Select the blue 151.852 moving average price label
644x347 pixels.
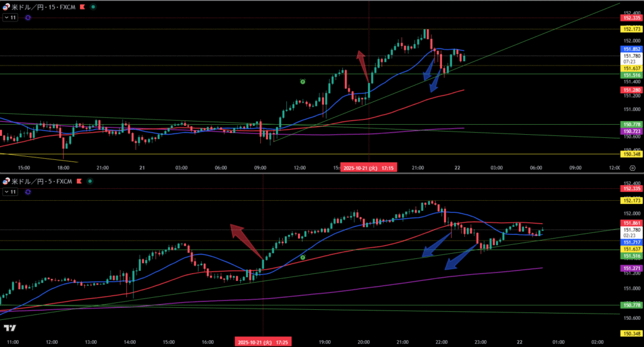tap(631, 49)
